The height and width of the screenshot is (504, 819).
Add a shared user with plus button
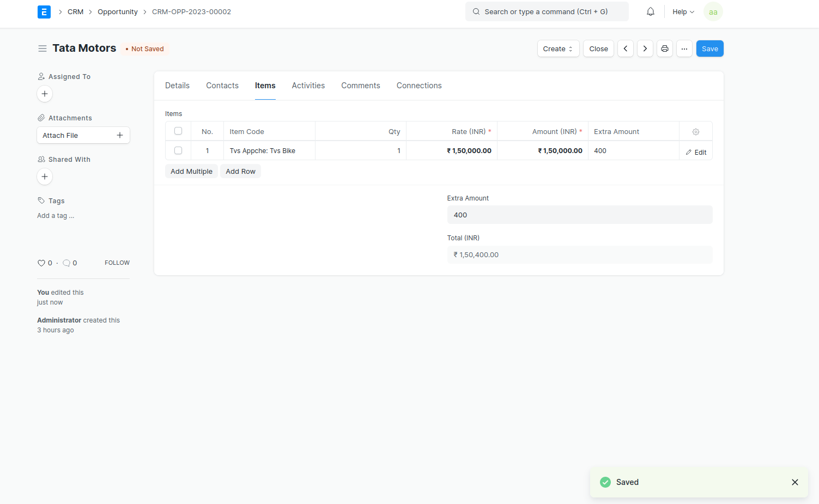(45, 177)
